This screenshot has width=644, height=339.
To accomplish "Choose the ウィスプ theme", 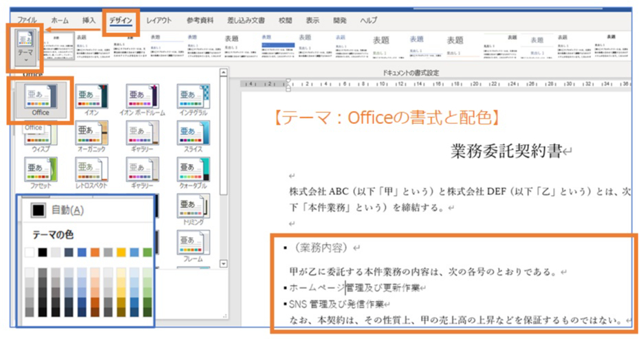I will click(40, 136).
